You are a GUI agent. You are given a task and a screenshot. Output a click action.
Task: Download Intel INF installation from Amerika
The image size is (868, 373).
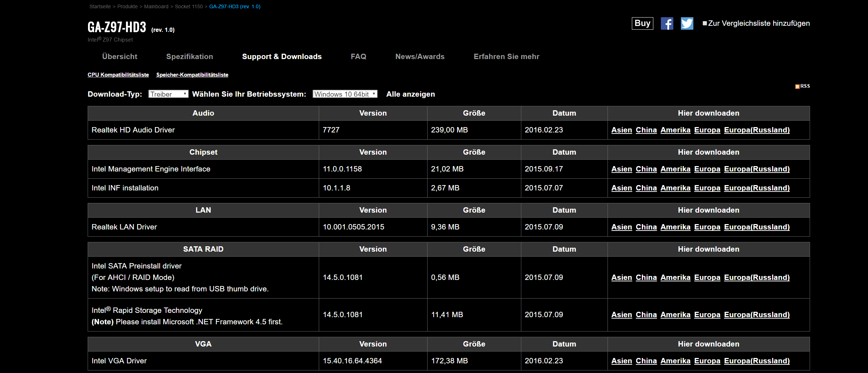pyautogui.click(x=676, y=188)
